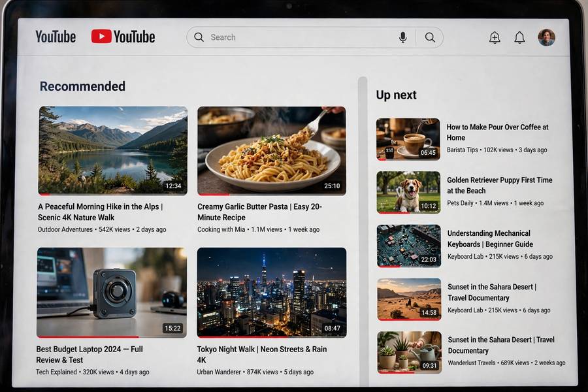
Task: Click the "22:03" duration badge
Action: click(429, 259)
